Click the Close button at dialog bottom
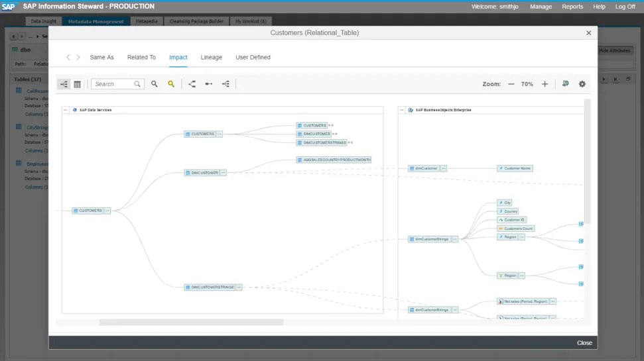 pyautogui.click(x=584, y=342)
